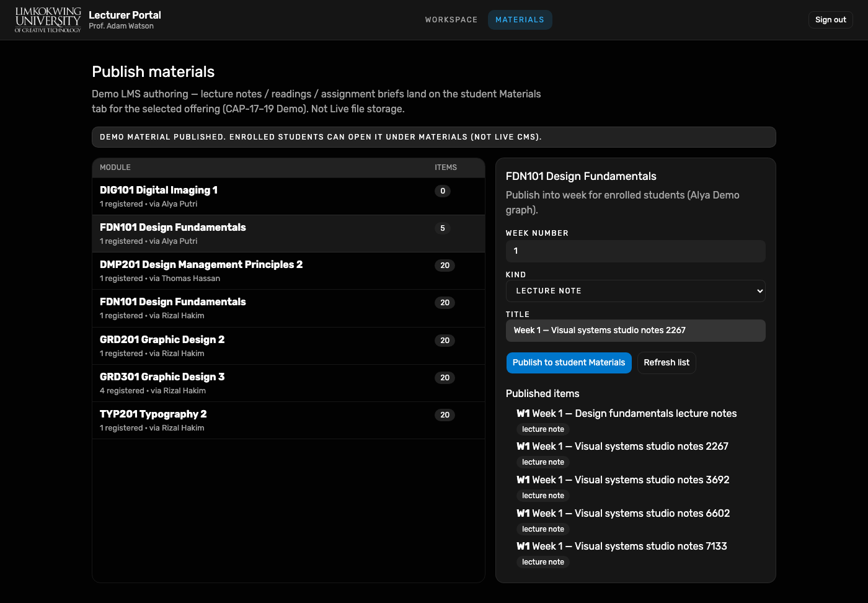Select DMP201 Design Management Principles 2 row

click(288, 271)
